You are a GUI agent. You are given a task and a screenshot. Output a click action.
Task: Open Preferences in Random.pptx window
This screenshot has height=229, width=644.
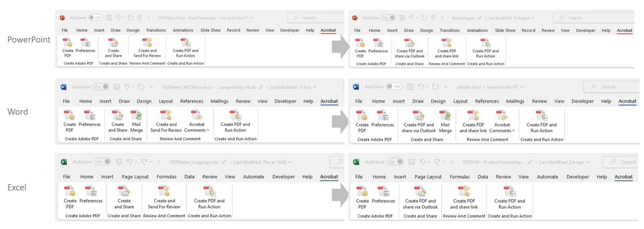378,46
